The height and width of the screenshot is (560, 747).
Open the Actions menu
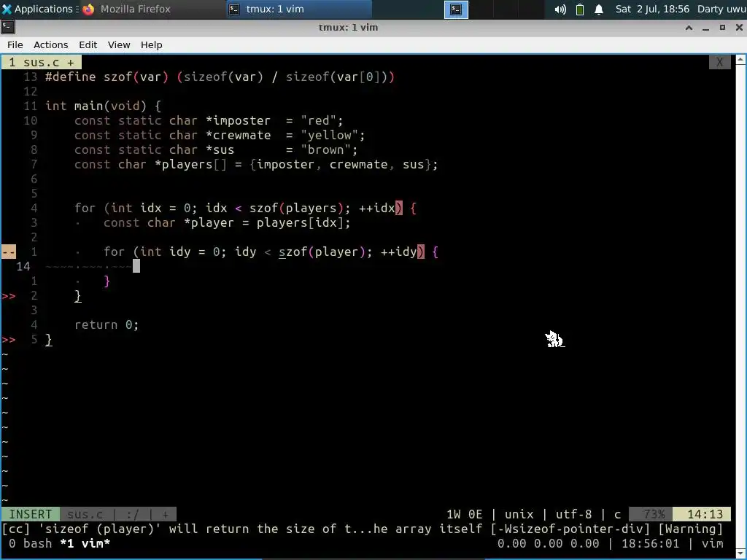coord(50,44)
